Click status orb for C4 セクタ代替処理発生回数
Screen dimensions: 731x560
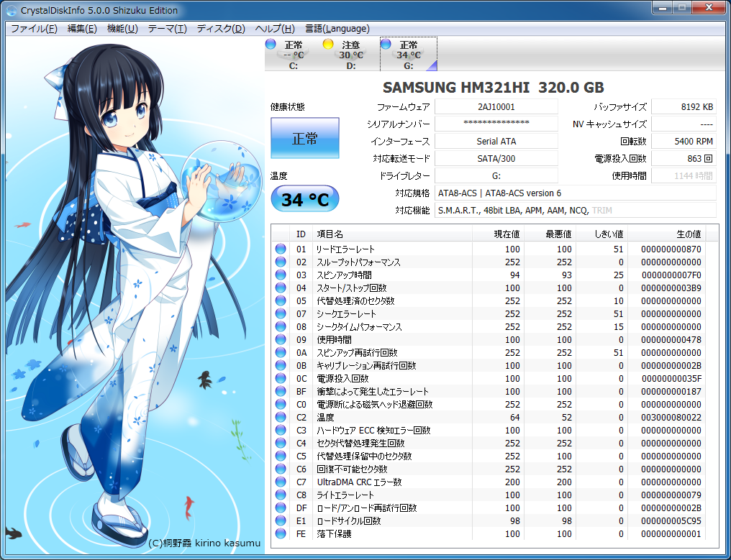click(281, 443)
